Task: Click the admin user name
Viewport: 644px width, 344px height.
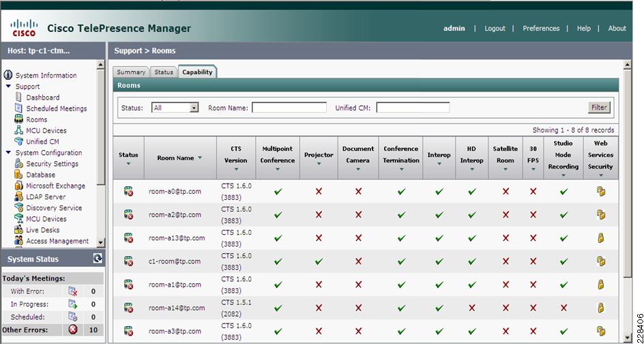Action: [454, 29]
